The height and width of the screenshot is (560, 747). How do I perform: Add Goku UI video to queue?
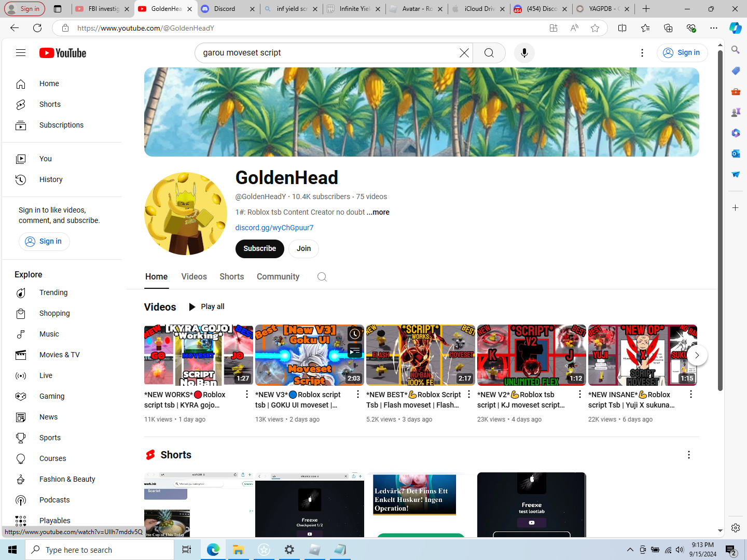tap(355, 351)
